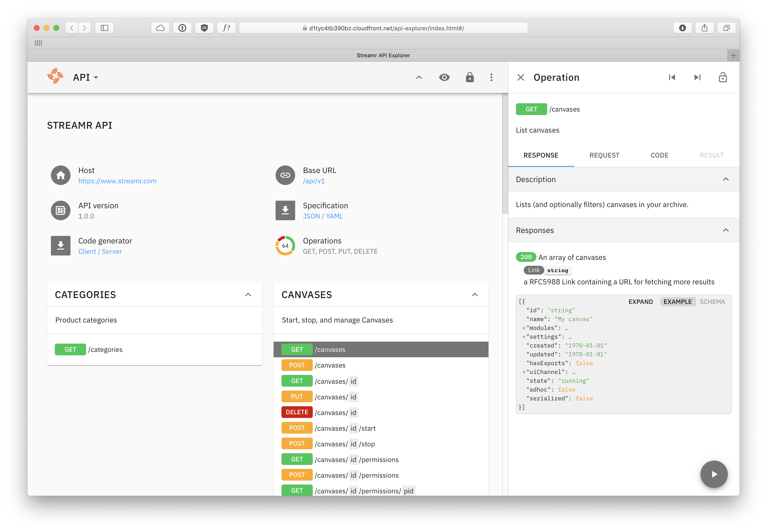Click the lock authorization icon in API header

click(x=469, y=77)
